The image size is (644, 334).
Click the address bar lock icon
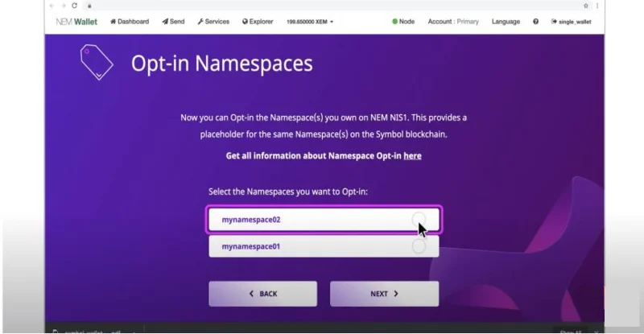[x=89, y=6]
